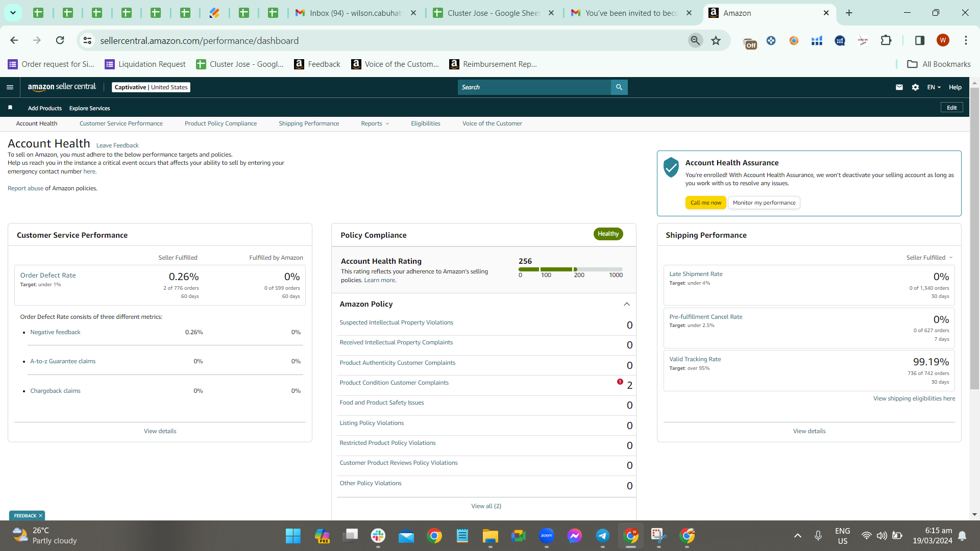Open Windows Start menu on taskbar
980x551 pixels.
(x=293, y=536)
